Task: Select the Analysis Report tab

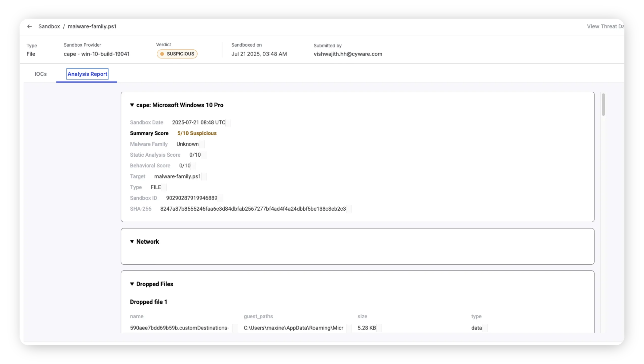Action: [x=88, y=74]
